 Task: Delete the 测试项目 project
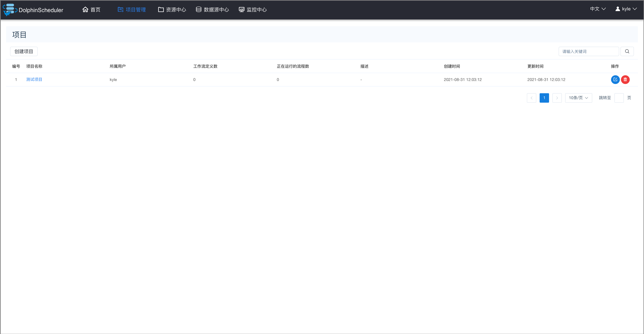626,79
